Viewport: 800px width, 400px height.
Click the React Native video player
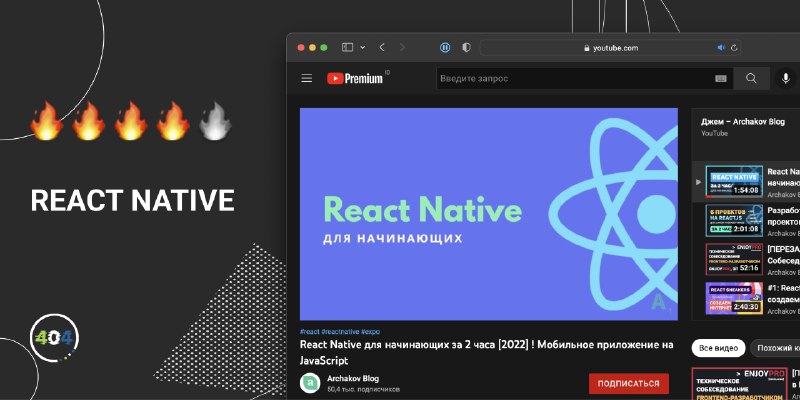click(489, 214)
